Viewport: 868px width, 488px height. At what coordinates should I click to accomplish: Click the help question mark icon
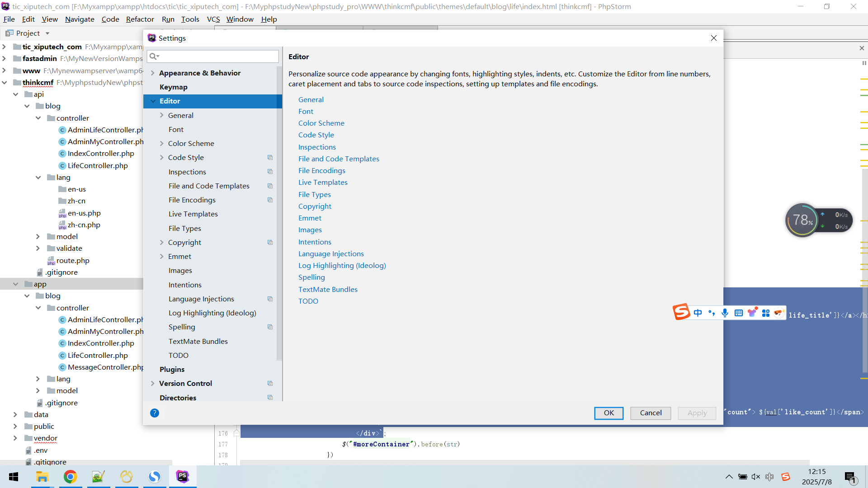coord(155,413)
